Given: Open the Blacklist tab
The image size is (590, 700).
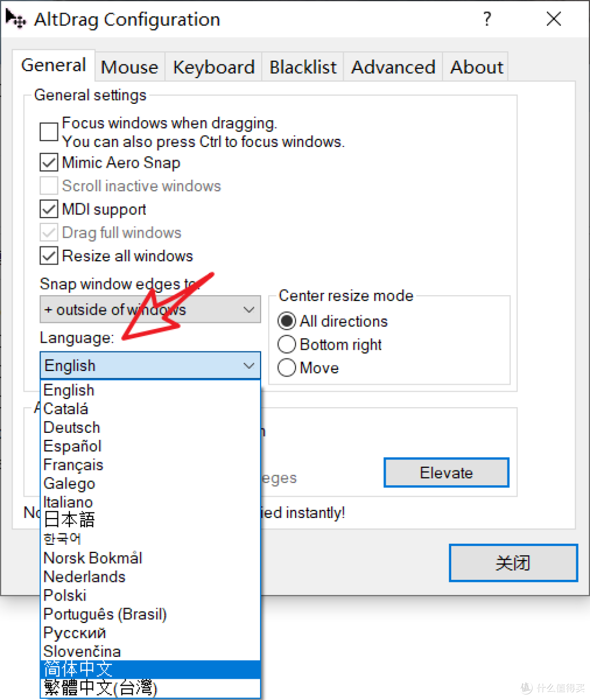Looking at the screenshot, I should point(303,67).
